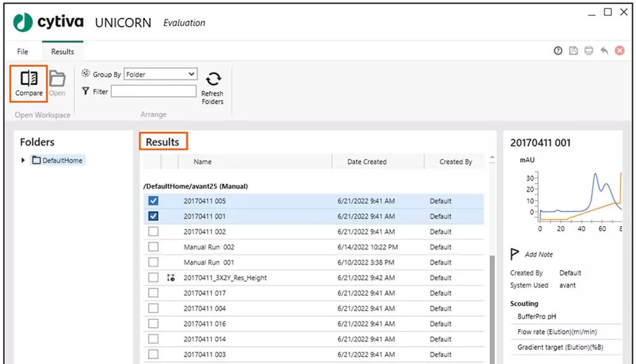Switch to the Results tab
Image resolution: width=636 pixels, height=364 pixels.
pyautogui.click(x=62, y=51)
